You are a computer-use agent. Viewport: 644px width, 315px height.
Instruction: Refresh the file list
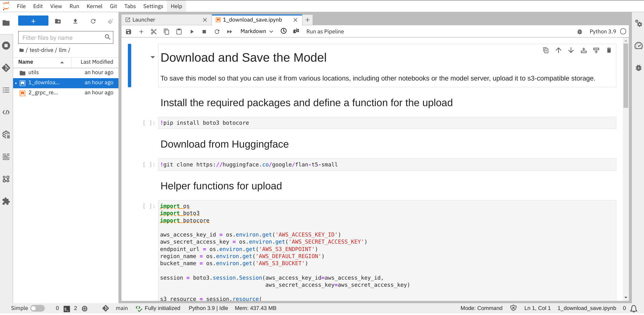[93, 21]
